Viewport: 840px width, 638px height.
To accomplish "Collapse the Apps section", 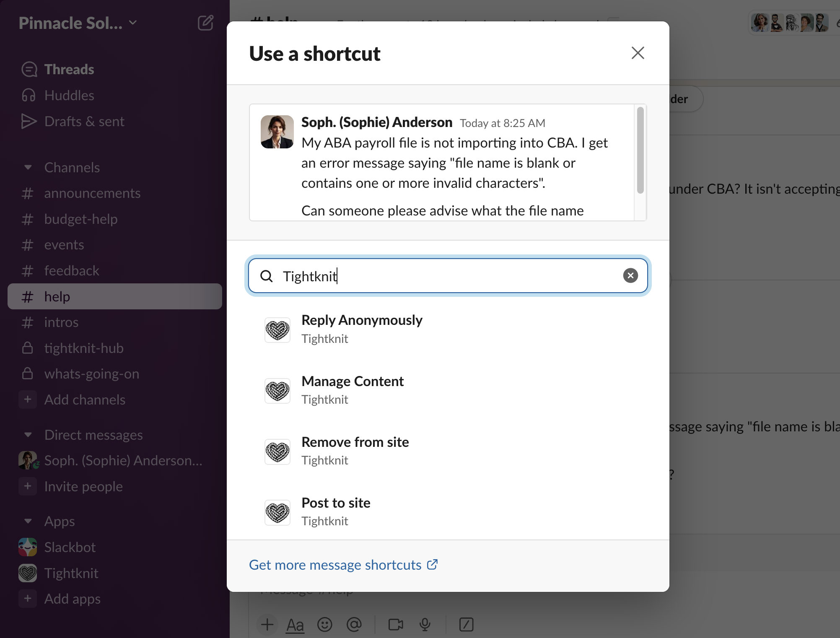I will click(x=28, y=521).
